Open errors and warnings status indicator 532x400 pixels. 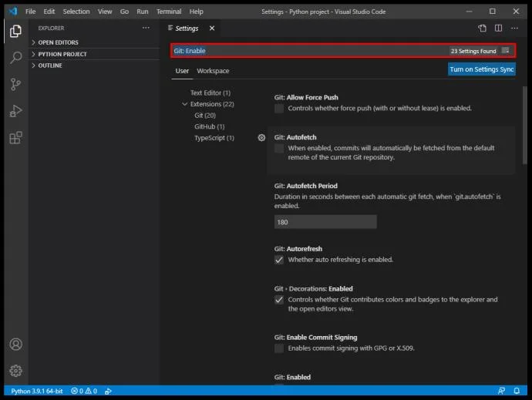[84, 391]
